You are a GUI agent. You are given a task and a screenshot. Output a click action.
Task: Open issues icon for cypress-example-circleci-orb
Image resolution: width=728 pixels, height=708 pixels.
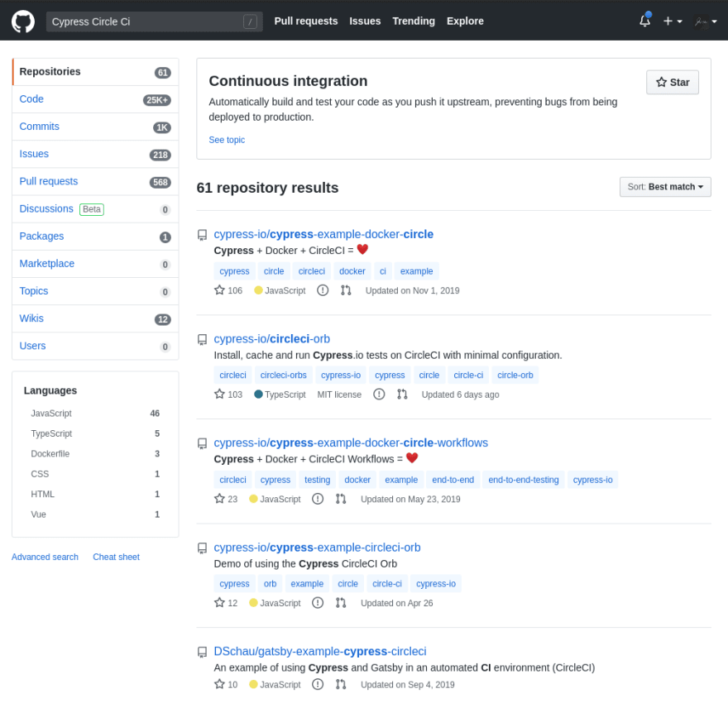pos(318,603)
